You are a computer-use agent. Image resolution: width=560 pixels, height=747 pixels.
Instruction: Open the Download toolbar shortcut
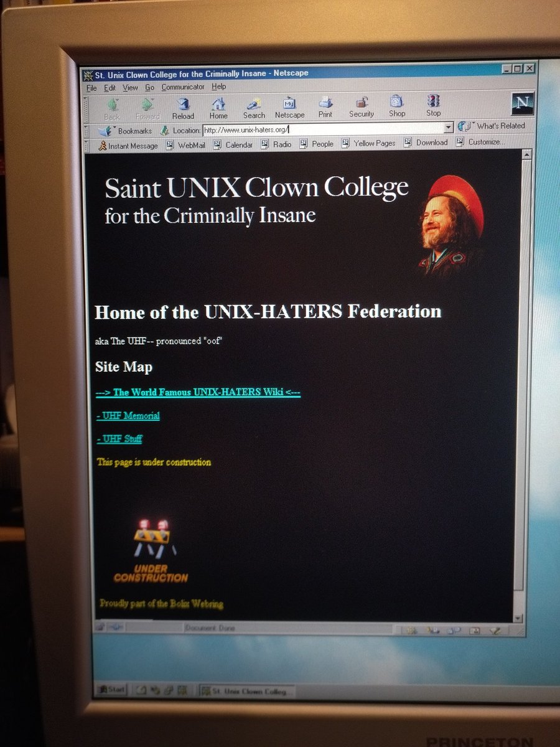[x=426, y=143]
